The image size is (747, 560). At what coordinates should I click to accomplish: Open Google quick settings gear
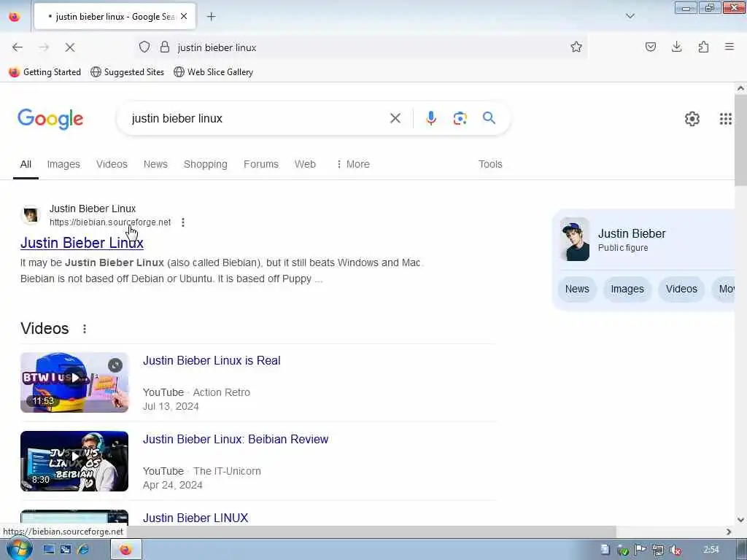click(x=692, y=119)
